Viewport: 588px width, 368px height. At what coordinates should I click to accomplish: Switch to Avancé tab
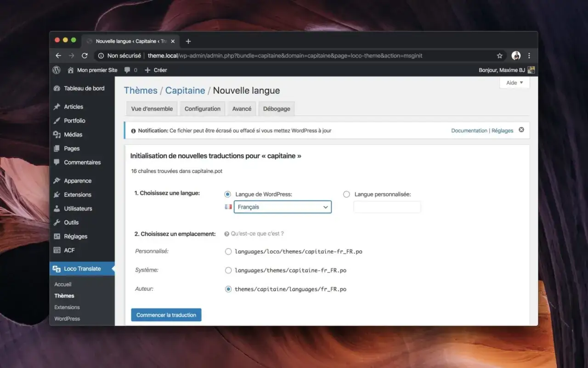pos(242,109)
